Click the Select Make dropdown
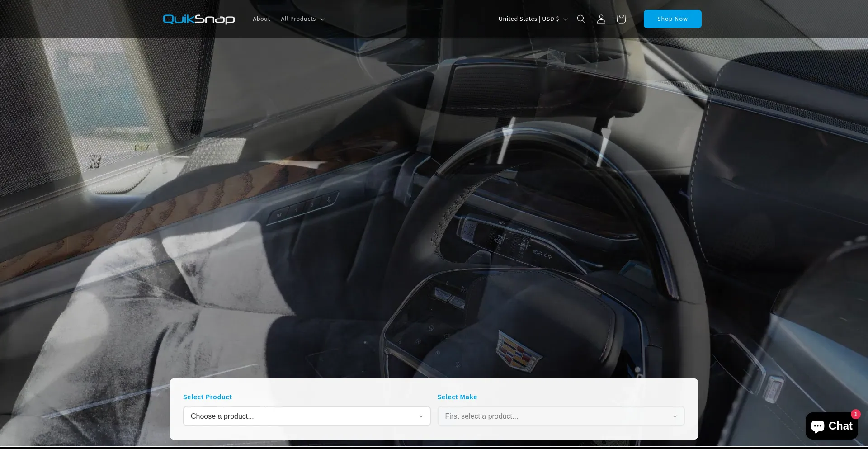Viewport: 868px width, 449px height. pos(561,416)
